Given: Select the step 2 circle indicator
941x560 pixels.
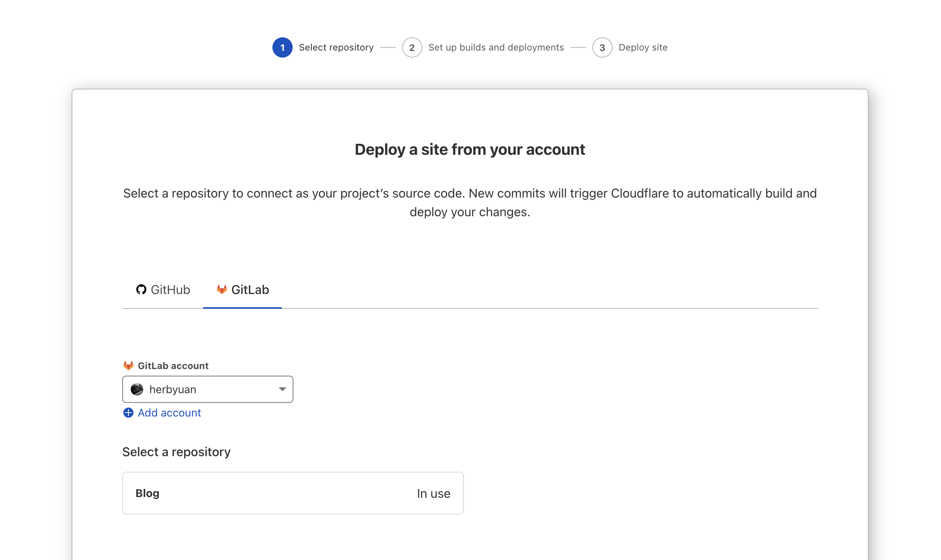Looking at the screenshot, I should [412, 47].
